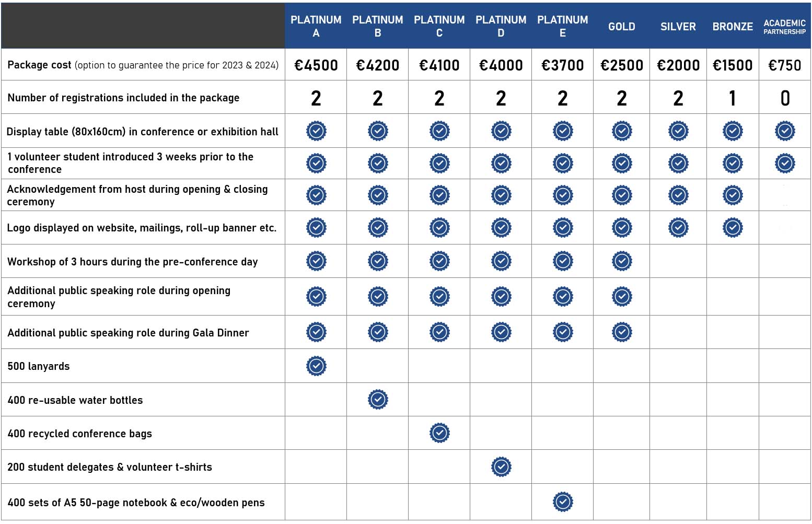The image size is (812, 524).
Task: Click Platinum E notebook and pens checkmark
Action: point(563,502)
